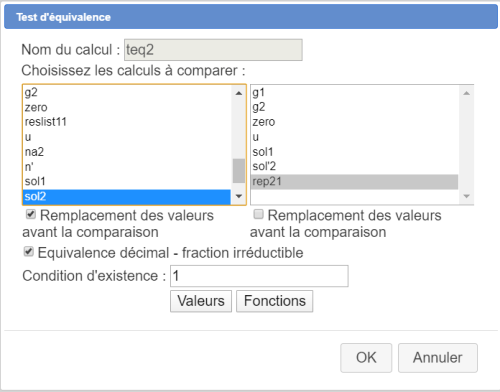Viewport: 500px width, 392px height.
Task: Pick g1 in the right list
Action: coord(354,92)
